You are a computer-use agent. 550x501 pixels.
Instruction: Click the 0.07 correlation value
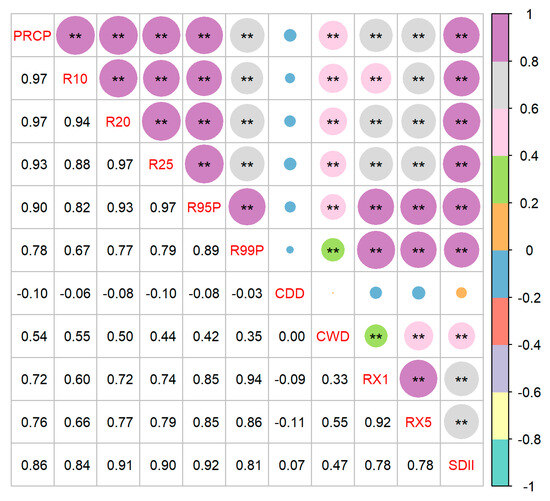292,466
